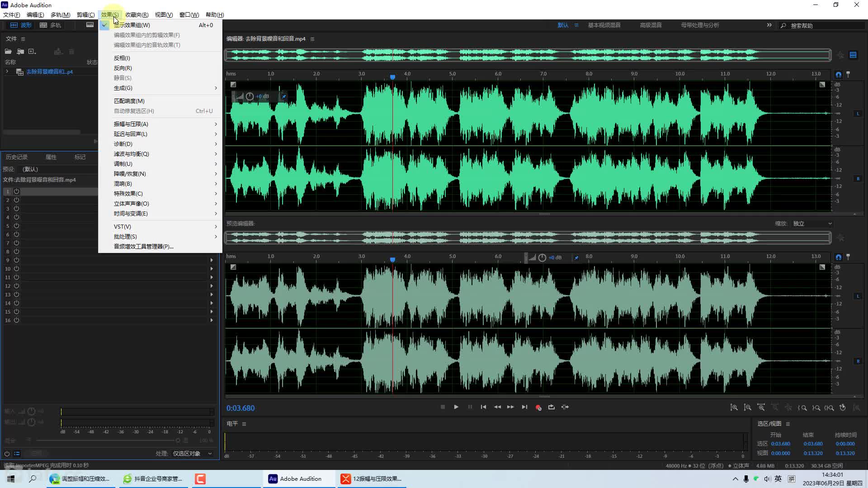The height and width of the screenshot is (488, 868).
Task: Open Adobe Audition taskbar button
Action: (299, 479)
